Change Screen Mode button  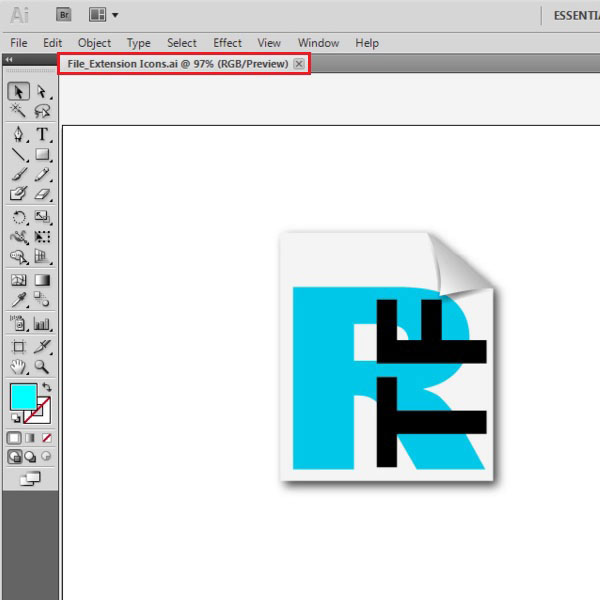pyautogui.click(x=30, y=479)
